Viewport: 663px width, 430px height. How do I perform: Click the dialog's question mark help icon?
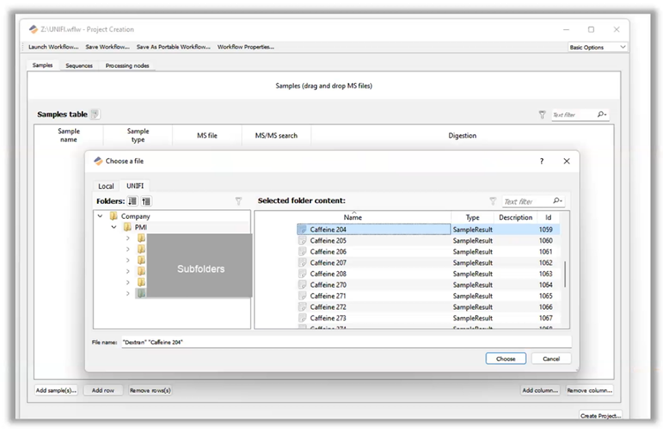tap(542, 160)
